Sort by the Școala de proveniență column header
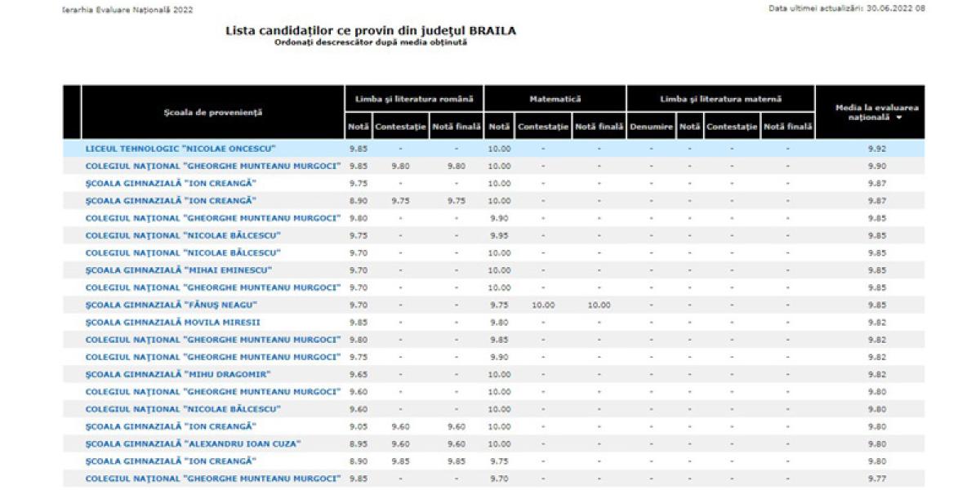 pos(212,112)
